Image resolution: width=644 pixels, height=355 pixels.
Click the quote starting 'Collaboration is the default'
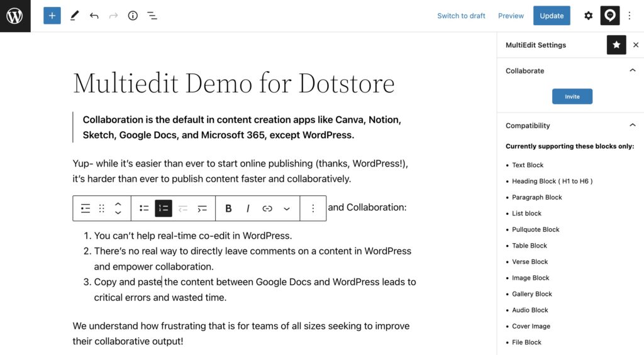(x=242, y=127)
